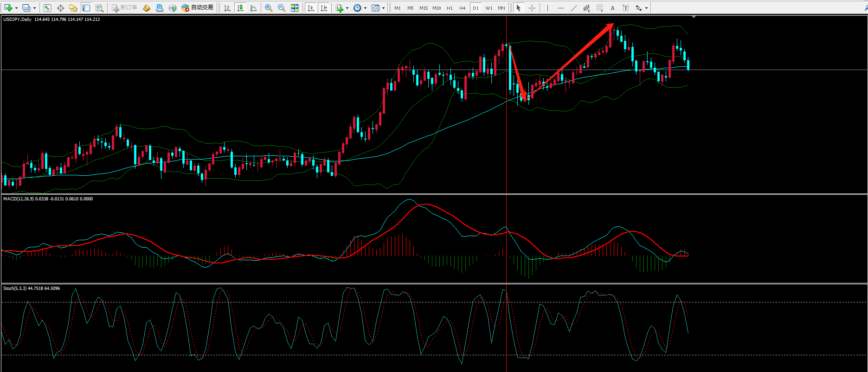This screenshot has width=868, height=372.
Task: Select the trendline drawing tool
Action: point(573,8)
